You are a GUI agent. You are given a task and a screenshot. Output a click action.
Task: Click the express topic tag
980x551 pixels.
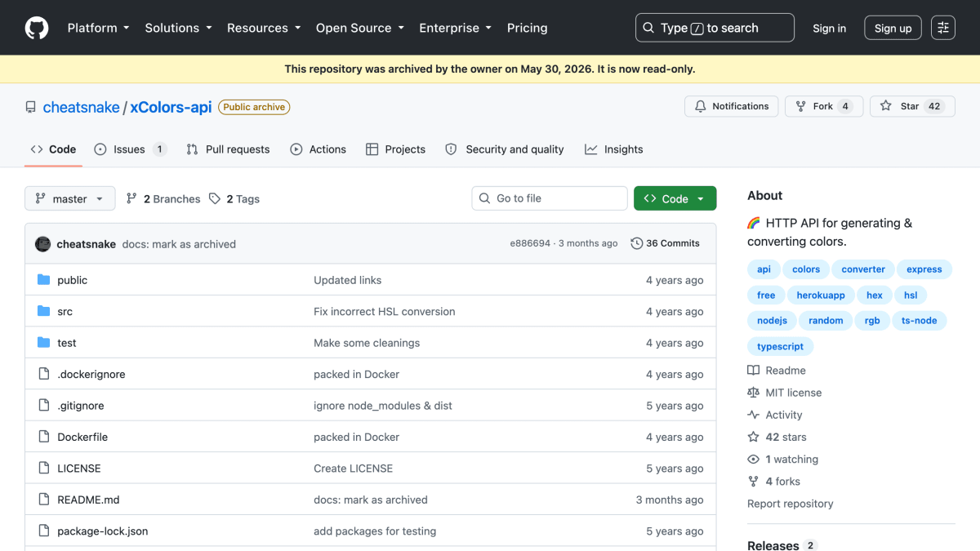tap(924, 269)
